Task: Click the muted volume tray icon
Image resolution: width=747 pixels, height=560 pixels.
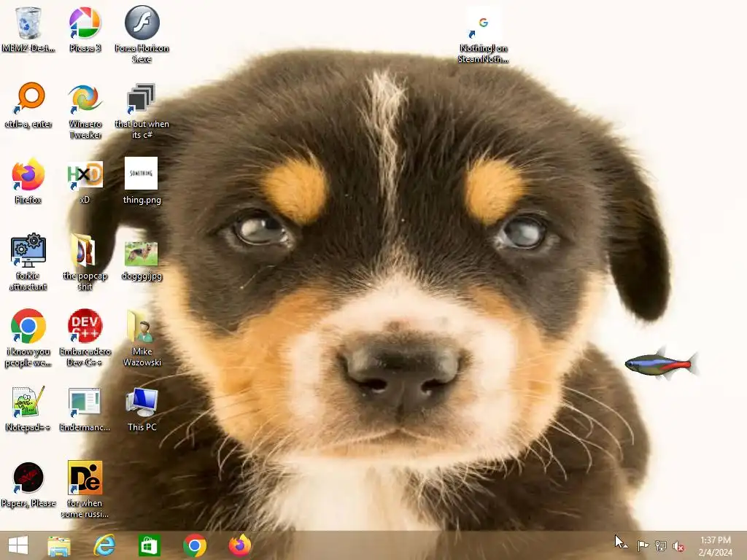Action: click(x=678, y=546)
